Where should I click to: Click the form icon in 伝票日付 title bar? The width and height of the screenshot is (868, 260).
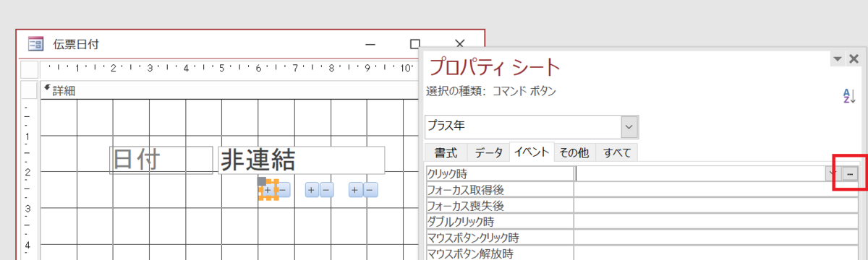point(35,44)
